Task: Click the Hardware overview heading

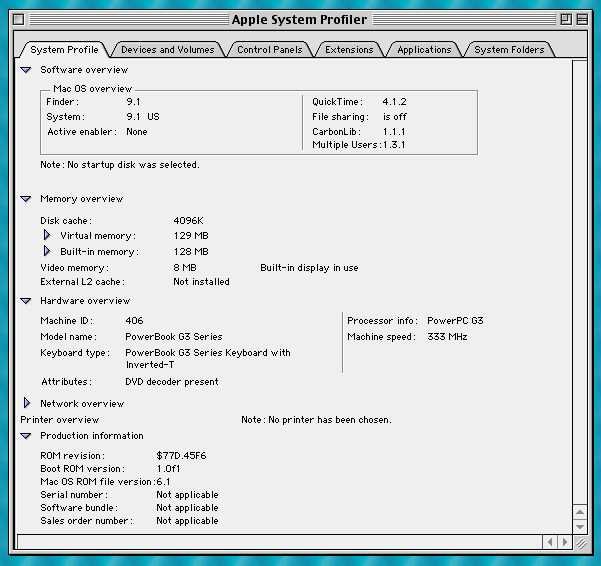Action: pos(85,300)
